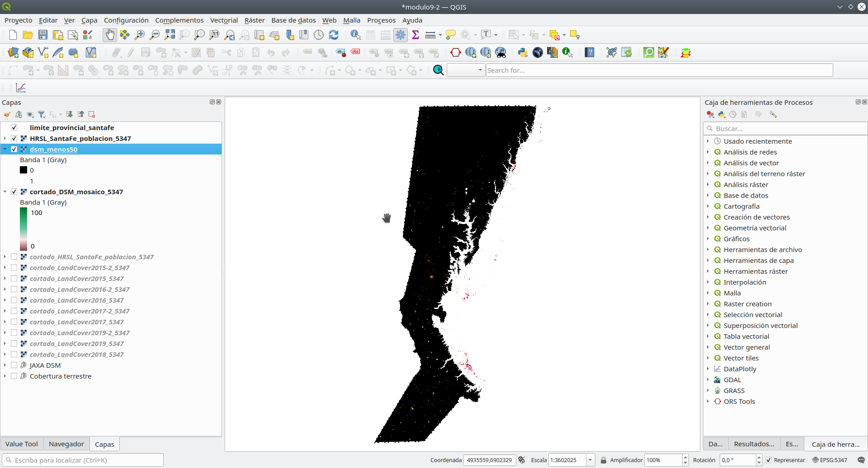Image resolution: width=868 pixels, height=468 pixels.
Task: Open the messages log speech bubble icon
Action: coord(861,460)
